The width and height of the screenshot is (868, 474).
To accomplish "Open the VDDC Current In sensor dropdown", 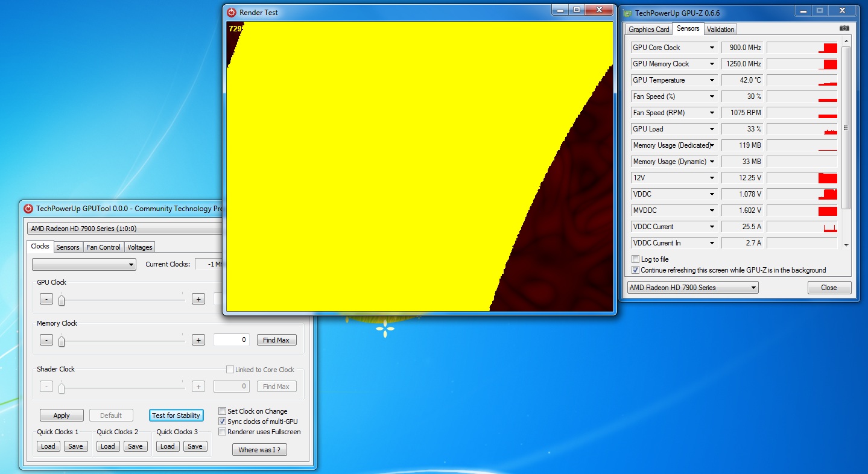I will (x=712, y=243).
